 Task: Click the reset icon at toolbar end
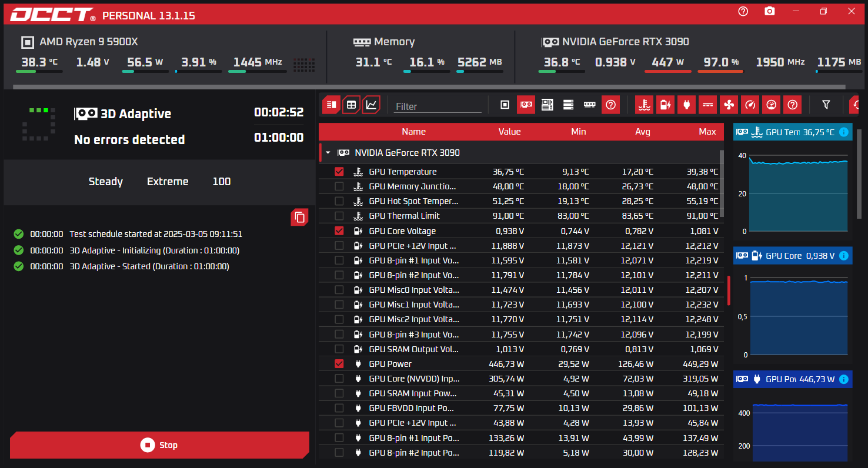pyautogui.click(x=854, y=105)
